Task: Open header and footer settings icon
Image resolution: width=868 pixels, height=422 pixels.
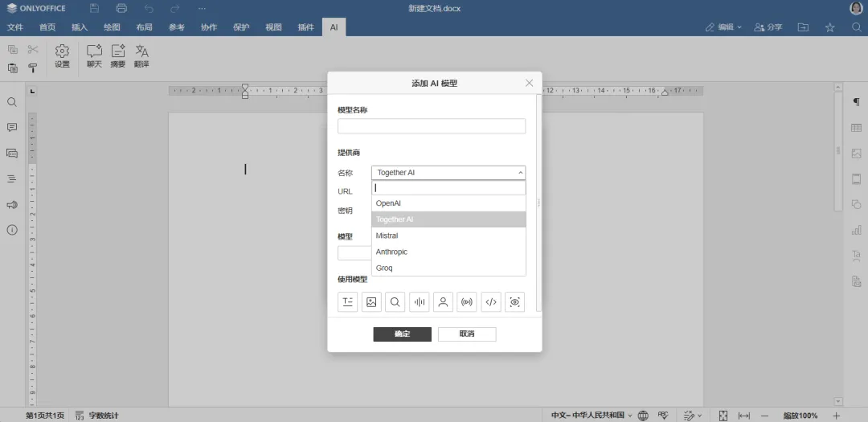Action: 857,179
